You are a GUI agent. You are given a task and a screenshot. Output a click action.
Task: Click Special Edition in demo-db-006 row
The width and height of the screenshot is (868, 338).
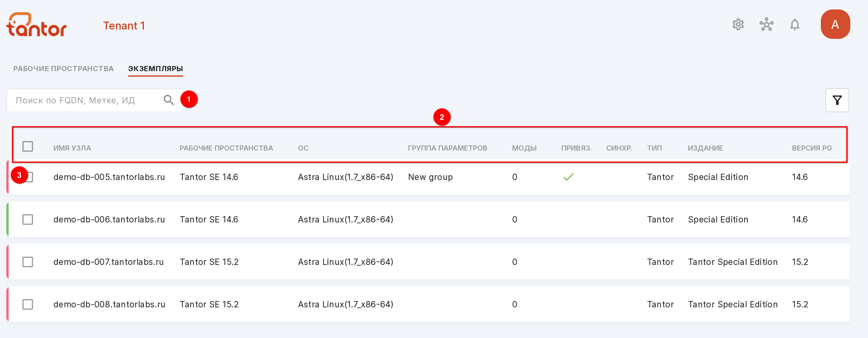718,219
